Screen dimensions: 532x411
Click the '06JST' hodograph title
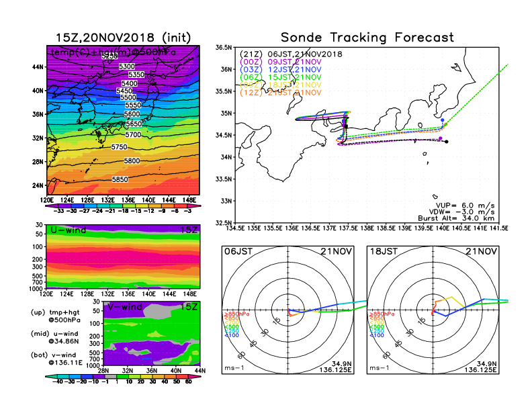click(238, 251)
